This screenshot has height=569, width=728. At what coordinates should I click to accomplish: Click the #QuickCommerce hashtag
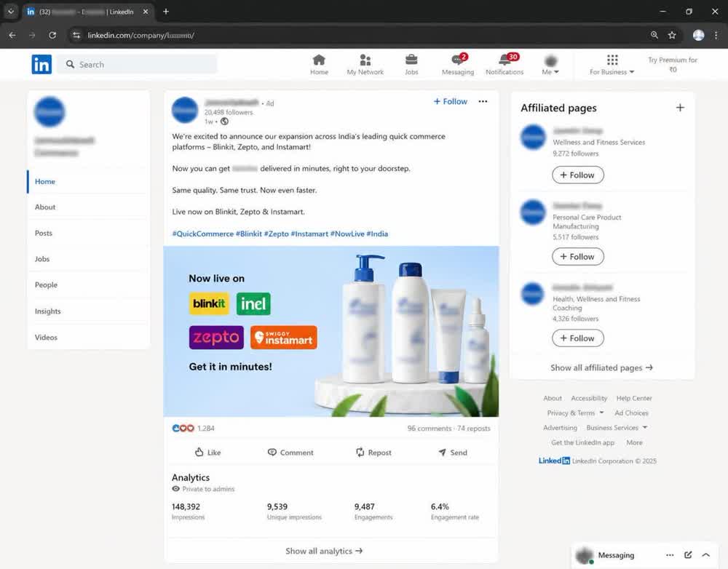203,234
